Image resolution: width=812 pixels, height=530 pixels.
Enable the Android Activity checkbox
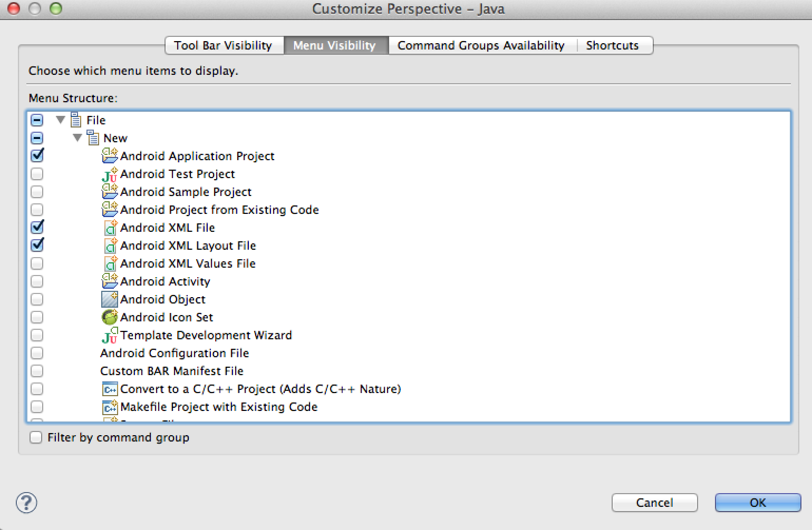click(x=37, y=281)
